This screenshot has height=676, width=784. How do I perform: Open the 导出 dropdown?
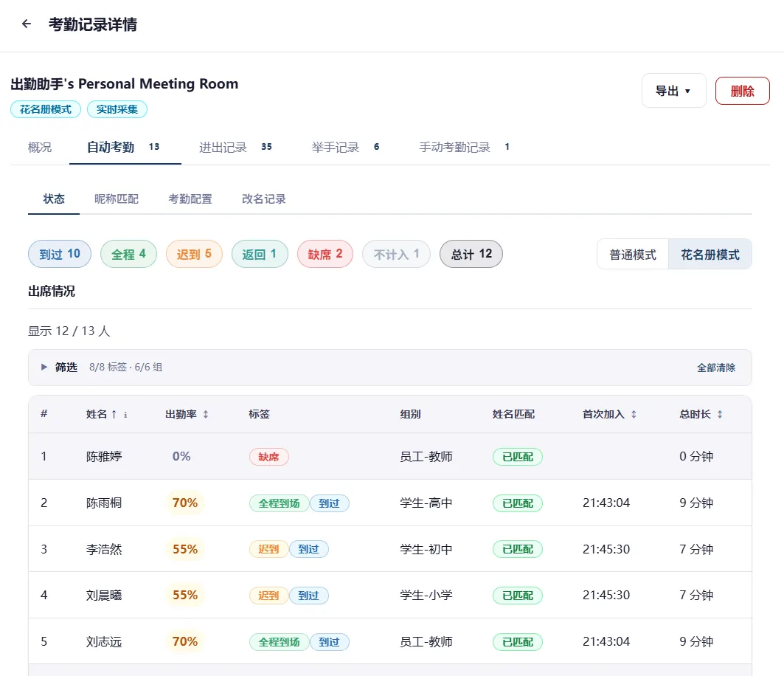coord(673,91)
